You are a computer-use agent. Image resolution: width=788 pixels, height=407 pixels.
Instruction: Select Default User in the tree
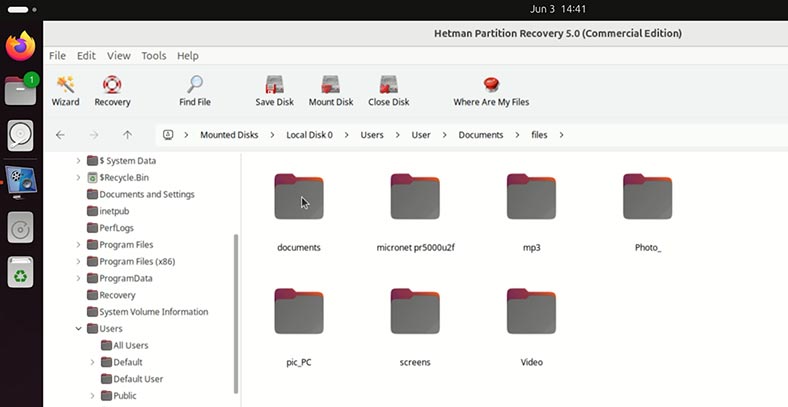pos(132,379)
